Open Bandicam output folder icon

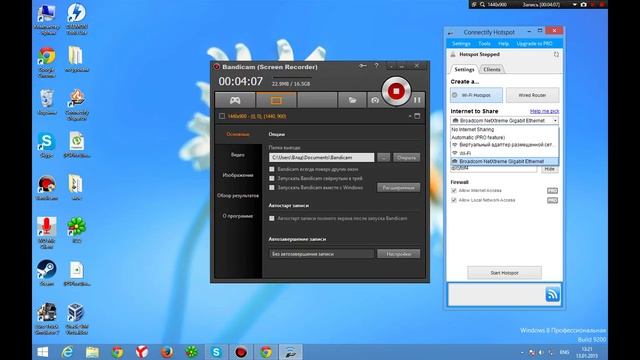point(352,100)
